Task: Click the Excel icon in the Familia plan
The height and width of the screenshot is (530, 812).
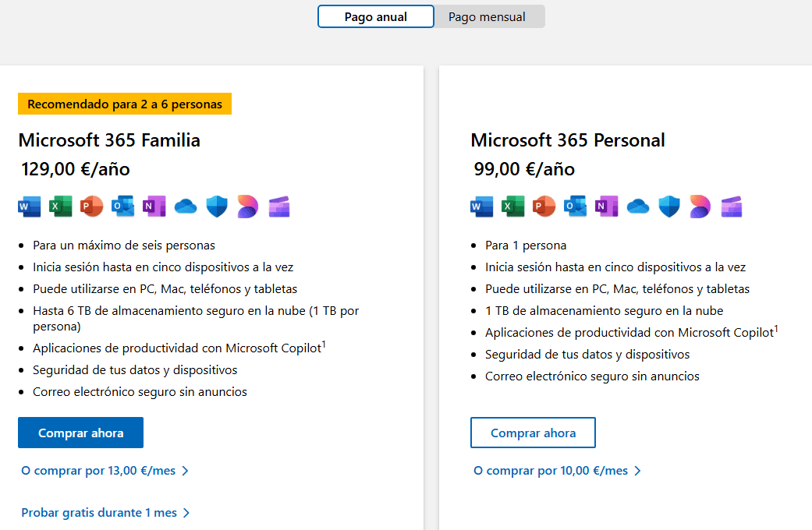Action: click(60, 207)
